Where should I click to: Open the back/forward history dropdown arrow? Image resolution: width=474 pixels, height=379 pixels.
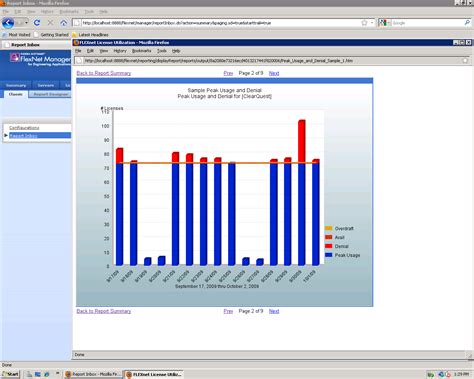27,23
